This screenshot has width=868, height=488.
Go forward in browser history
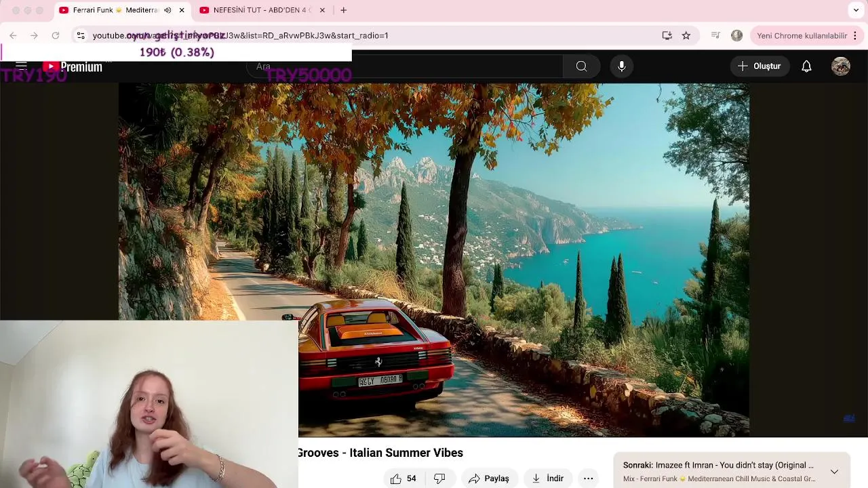point(34,35)
